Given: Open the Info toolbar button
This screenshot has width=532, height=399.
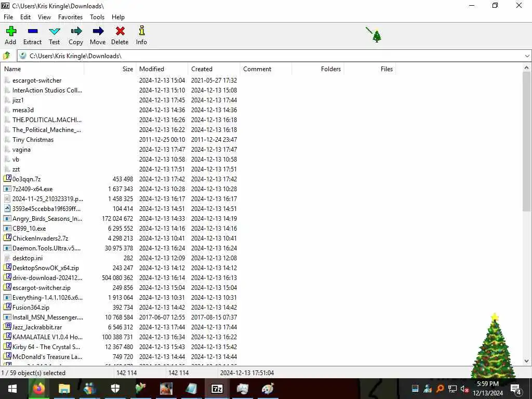Looking at the screenshot, I should [x=141, y=35].
